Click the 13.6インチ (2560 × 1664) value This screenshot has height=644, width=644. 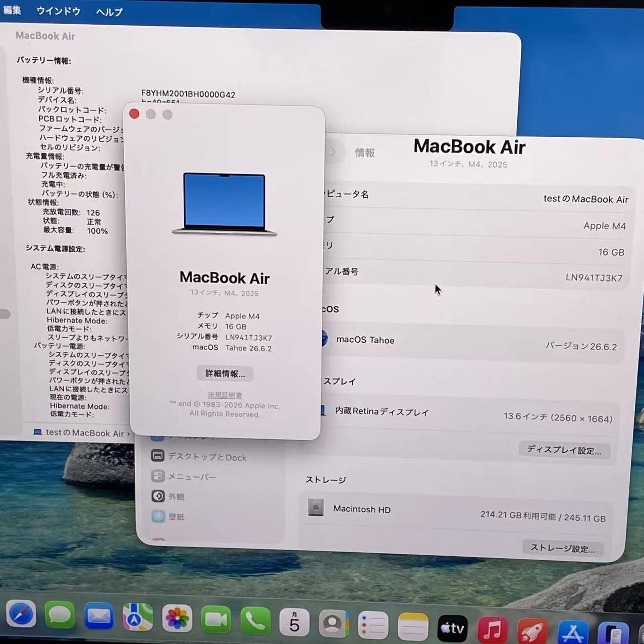pos(558,417)
